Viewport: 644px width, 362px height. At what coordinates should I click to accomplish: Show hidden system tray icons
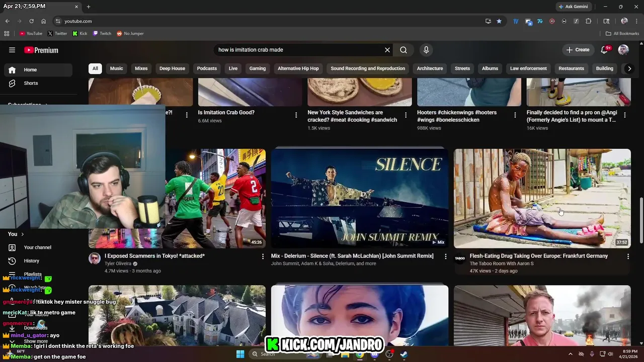(x=571, y=354)
